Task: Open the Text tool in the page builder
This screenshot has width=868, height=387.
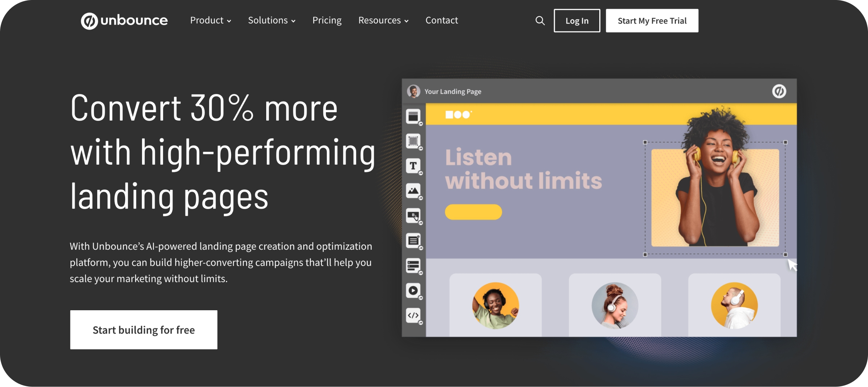Action: click(x=413, y=165)
